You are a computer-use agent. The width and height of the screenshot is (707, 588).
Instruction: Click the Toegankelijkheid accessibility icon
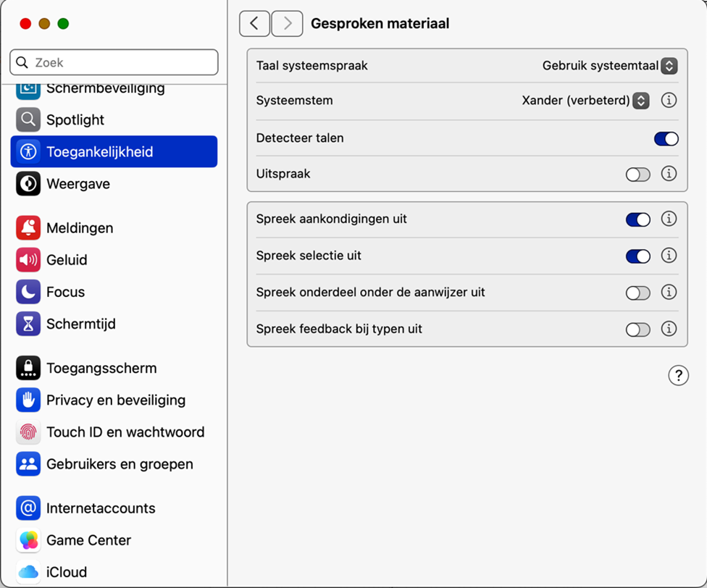[28, 151]
